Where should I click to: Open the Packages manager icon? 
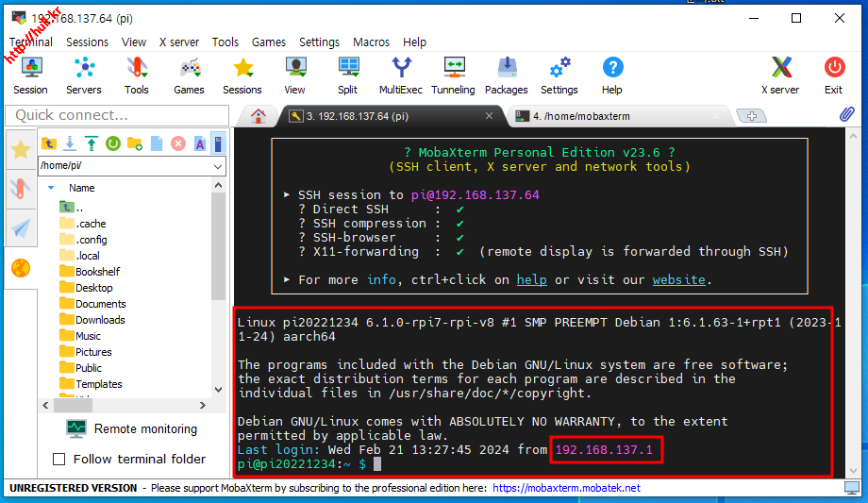[506, 75]
